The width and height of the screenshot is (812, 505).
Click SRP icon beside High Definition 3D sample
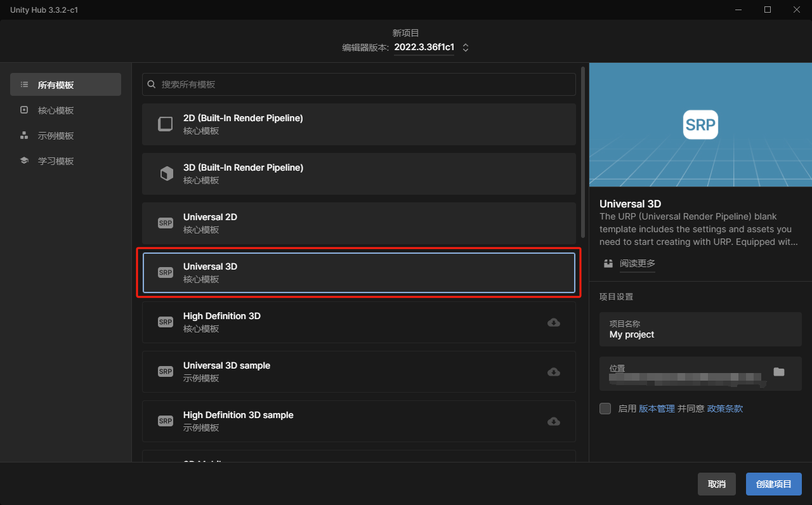166,421
